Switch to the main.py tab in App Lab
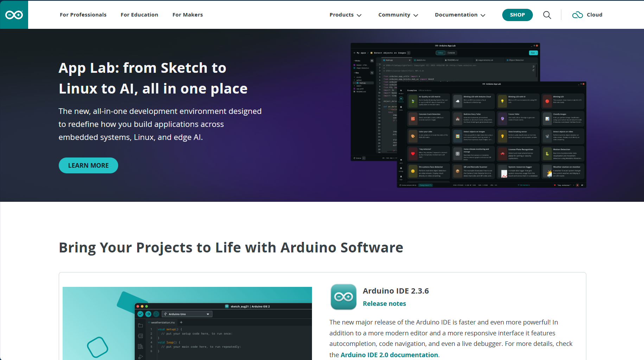 click(388, 60)
